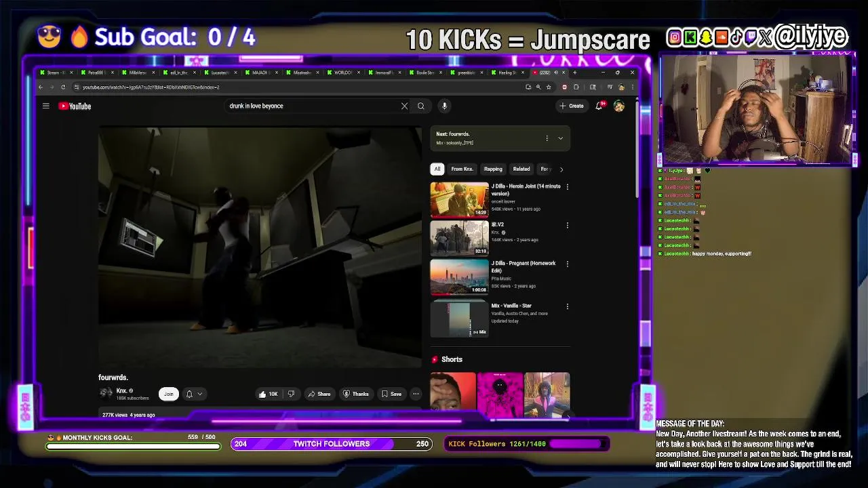
Task: Bookmark this page with the star icon
Action: (549, 87)
